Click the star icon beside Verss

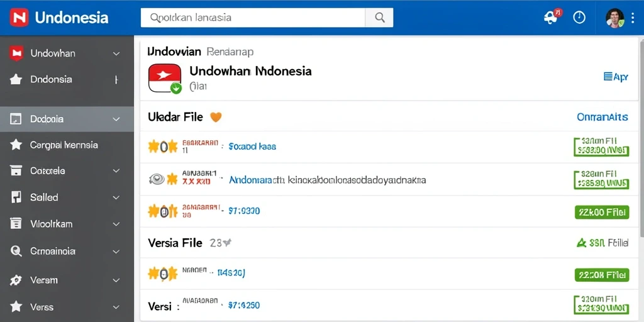[x=16, y=306]
